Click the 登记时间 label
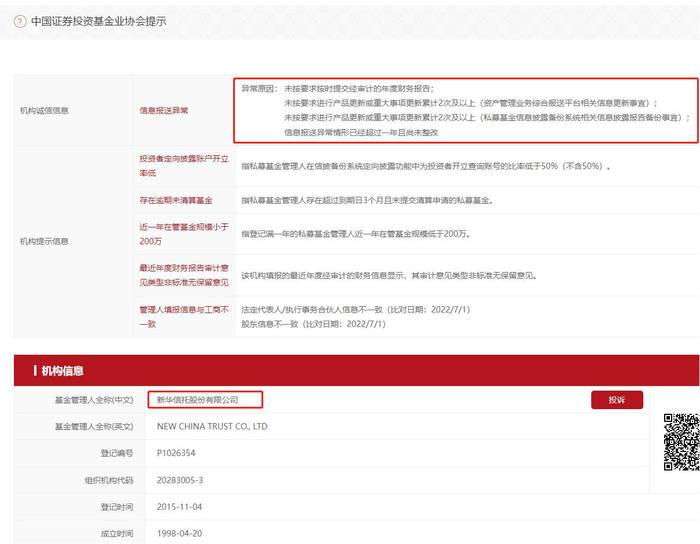Image resolution: width=700 pixels, height=544 pixels. point(117,507)
